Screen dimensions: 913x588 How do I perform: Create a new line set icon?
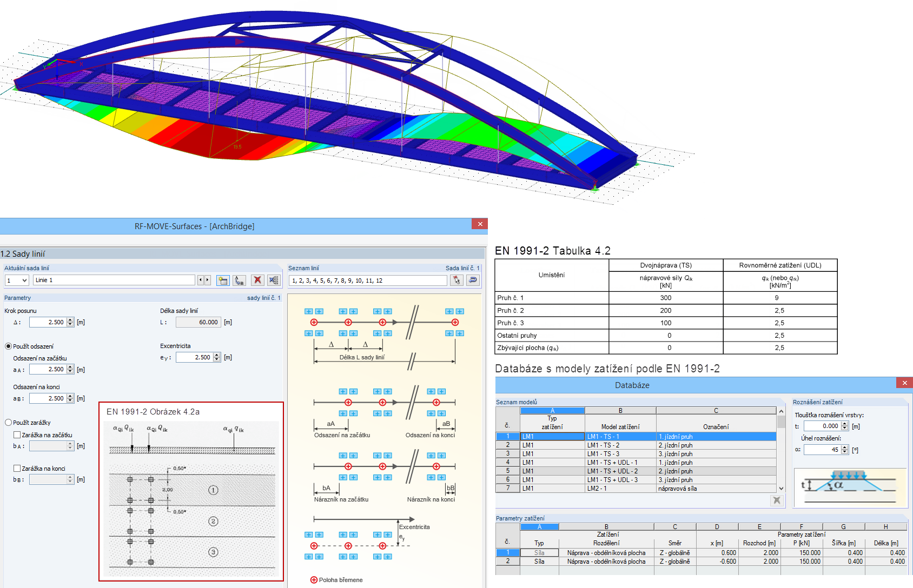[223, 280]
